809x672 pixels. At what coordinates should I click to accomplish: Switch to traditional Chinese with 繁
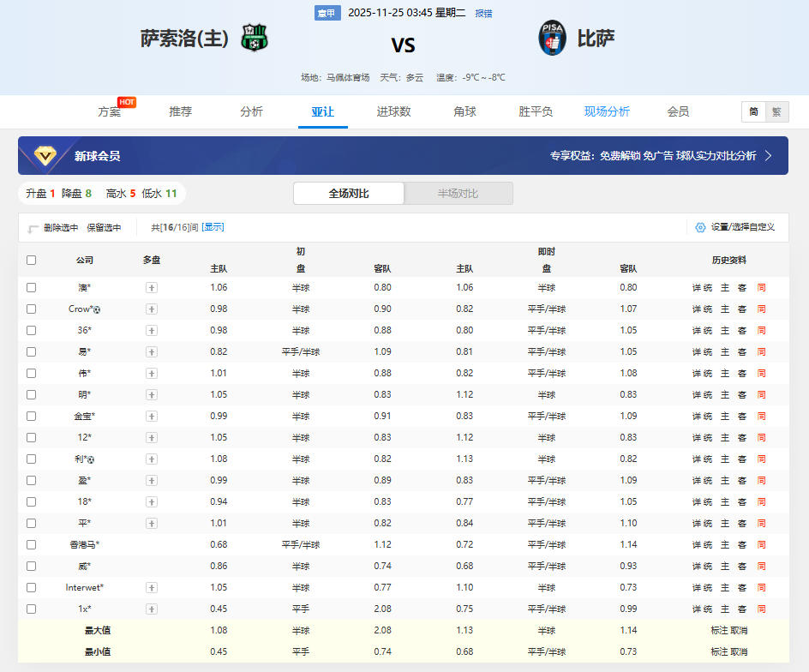click(776, 112)
